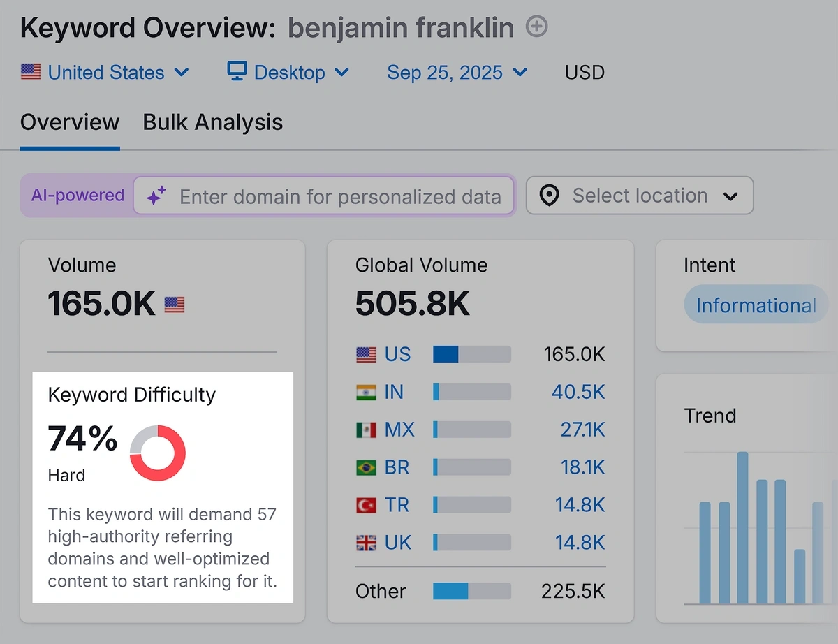This screenshot has height=644, width=838.
Task: Open the Select location dropdown
Action: (639, 196)
